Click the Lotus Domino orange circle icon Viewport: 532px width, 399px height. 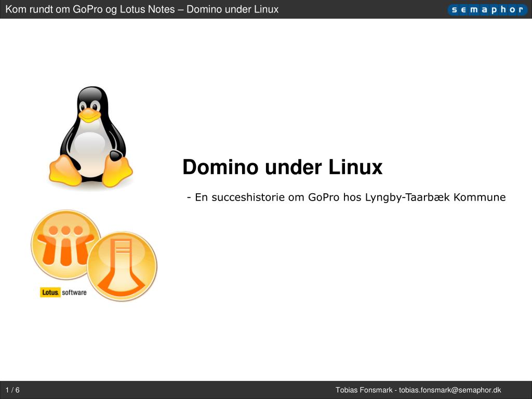click(x=122, y=266)
